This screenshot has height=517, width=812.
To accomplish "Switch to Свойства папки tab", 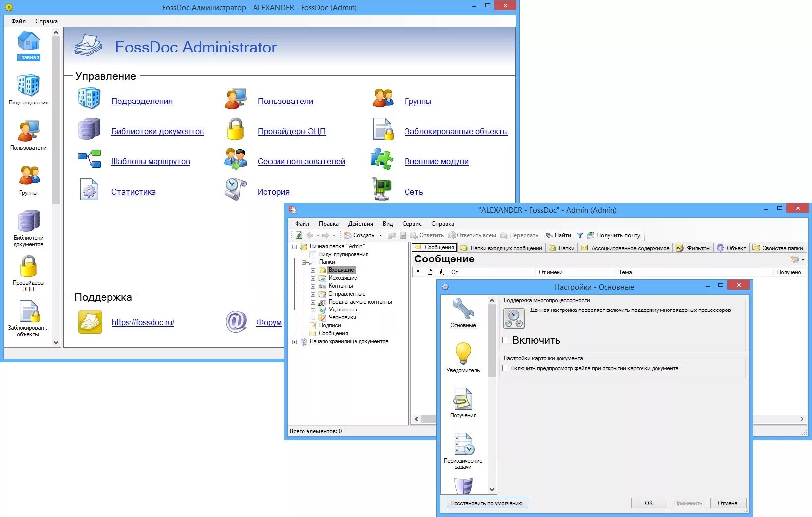I will pyautogui.click(x=778, y=248).
